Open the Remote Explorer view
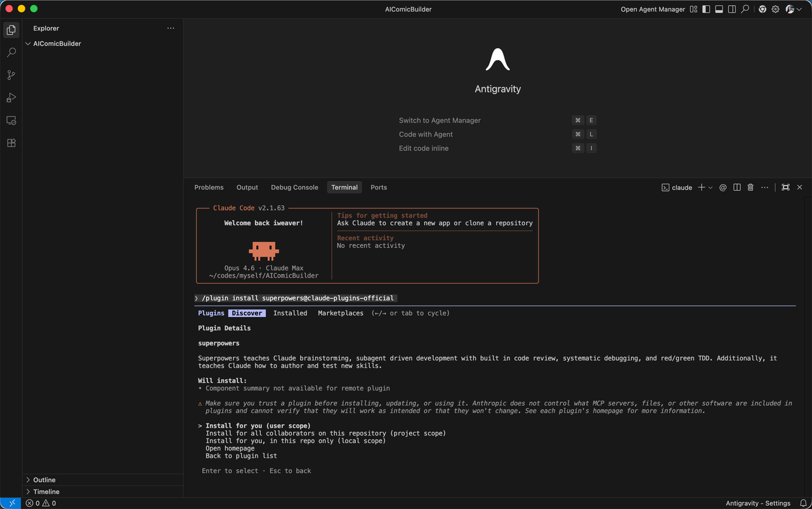The width and height of the screenshot is (812, 509). pyautogui.click(x=11, y=120)
